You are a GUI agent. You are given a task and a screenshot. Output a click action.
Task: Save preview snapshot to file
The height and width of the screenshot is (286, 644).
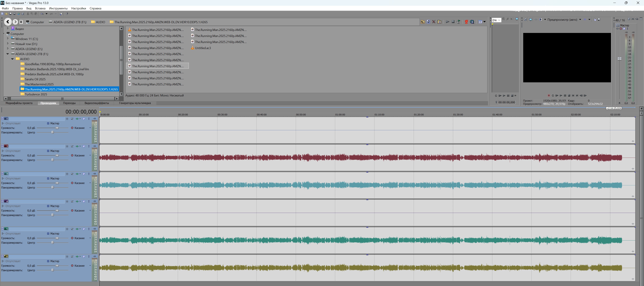[599, 19]
